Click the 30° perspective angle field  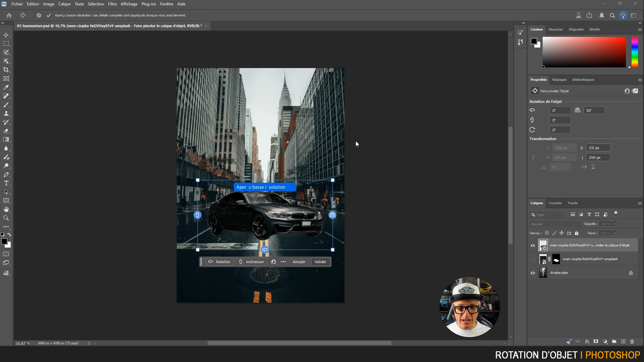(x=594, y=111)
